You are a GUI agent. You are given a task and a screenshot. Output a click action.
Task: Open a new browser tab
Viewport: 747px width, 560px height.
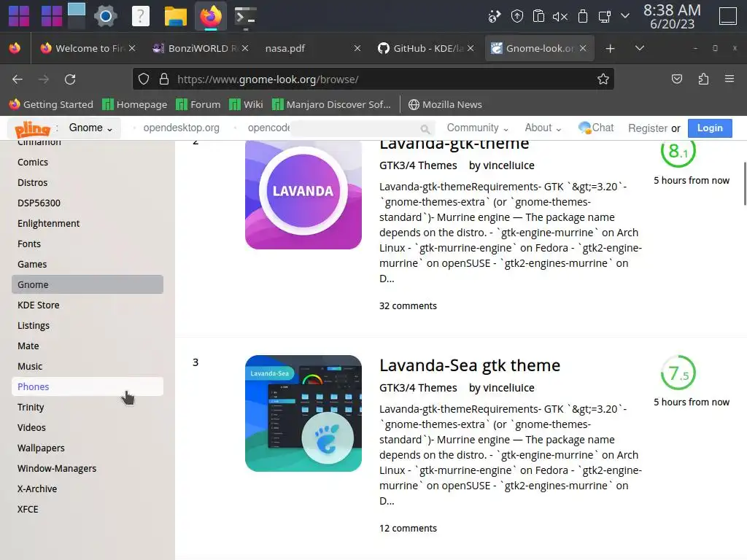tap(610, 49)
